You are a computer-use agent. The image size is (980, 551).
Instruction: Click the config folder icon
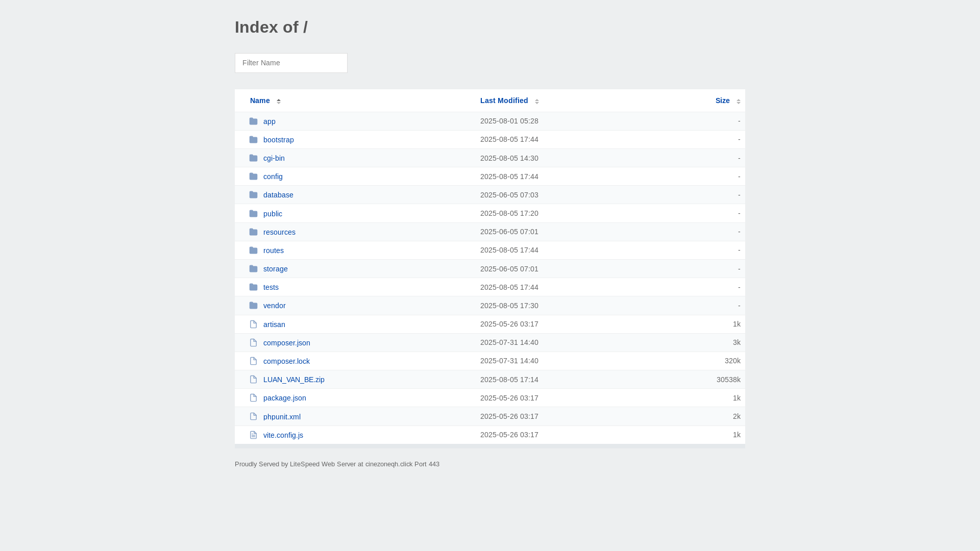tap(253, 177)
